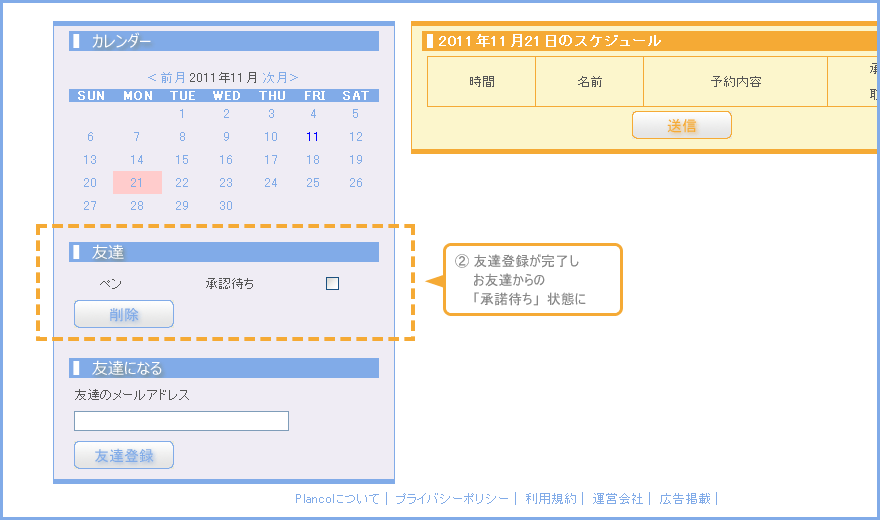Screen dimensions: 880x520
Task: Focus the friend email address field
Action: pos(181,421)
